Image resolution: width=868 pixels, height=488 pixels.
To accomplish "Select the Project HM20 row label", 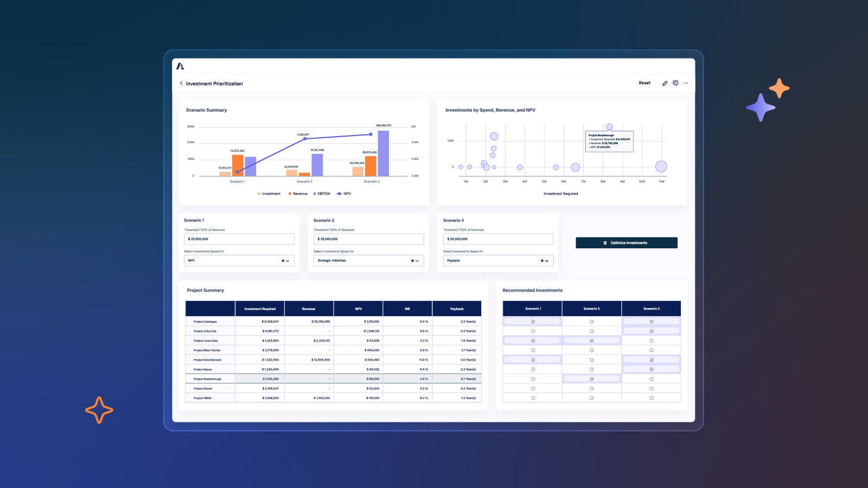I will pyautogui.click(x=202, y=398).
